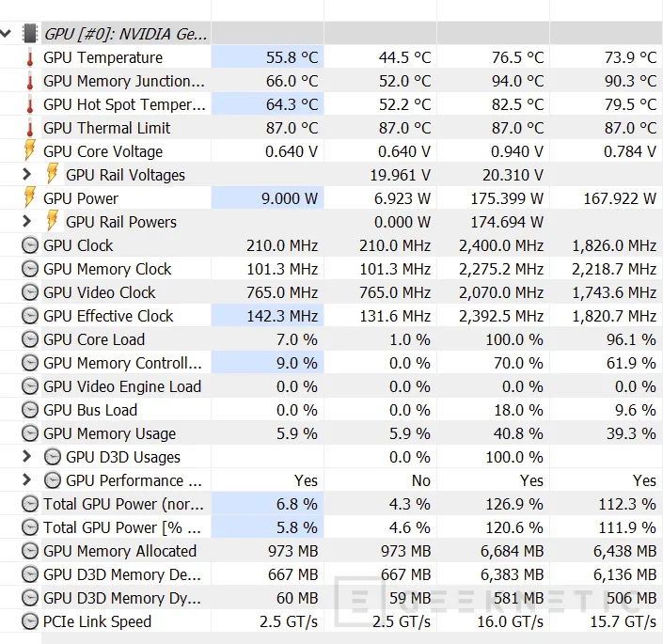This screenshot has width=663, height=644.
Task: Select GPU Bus Load label
Action: coord(90,410)
